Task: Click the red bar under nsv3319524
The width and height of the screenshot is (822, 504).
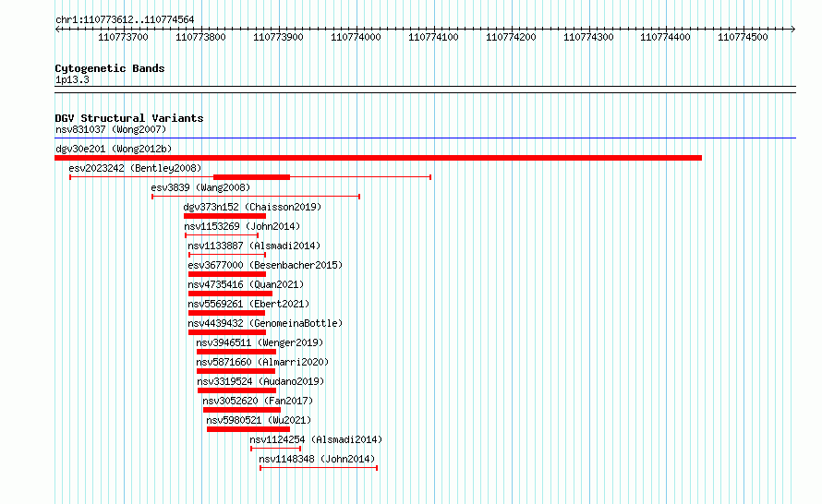Action: (x=237, y=390)
